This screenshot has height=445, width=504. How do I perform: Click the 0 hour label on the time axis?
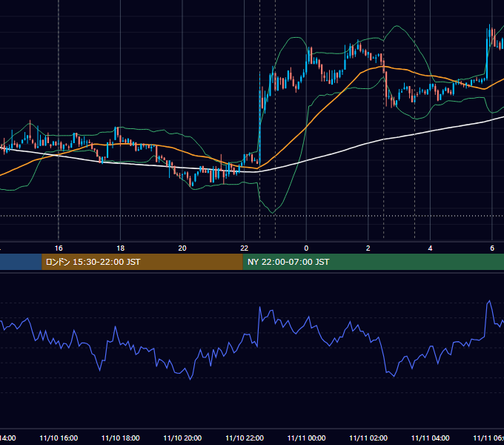pos(306,248)
